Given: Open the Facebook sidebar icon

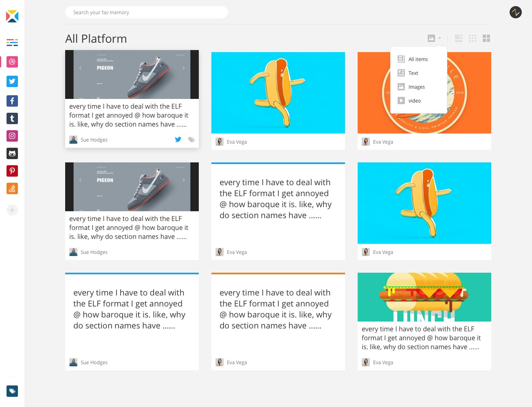Looking at the screenshot, I should (12, 101).
